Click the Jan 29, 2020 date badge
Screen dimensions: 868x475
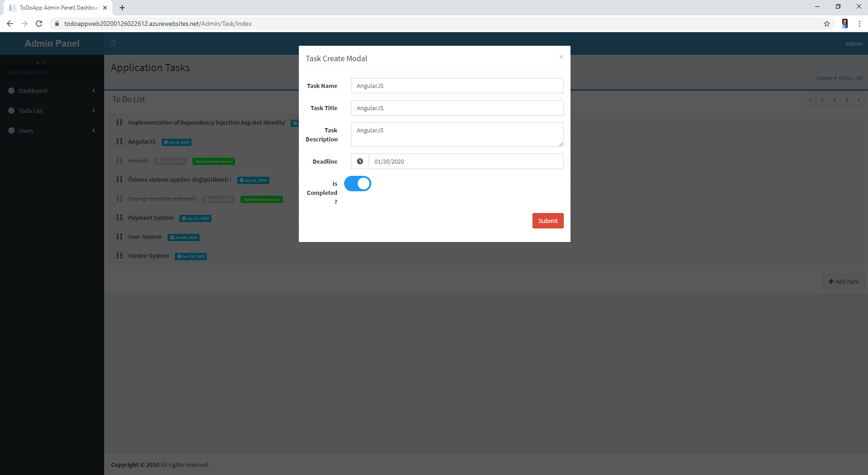coord(191,257)
